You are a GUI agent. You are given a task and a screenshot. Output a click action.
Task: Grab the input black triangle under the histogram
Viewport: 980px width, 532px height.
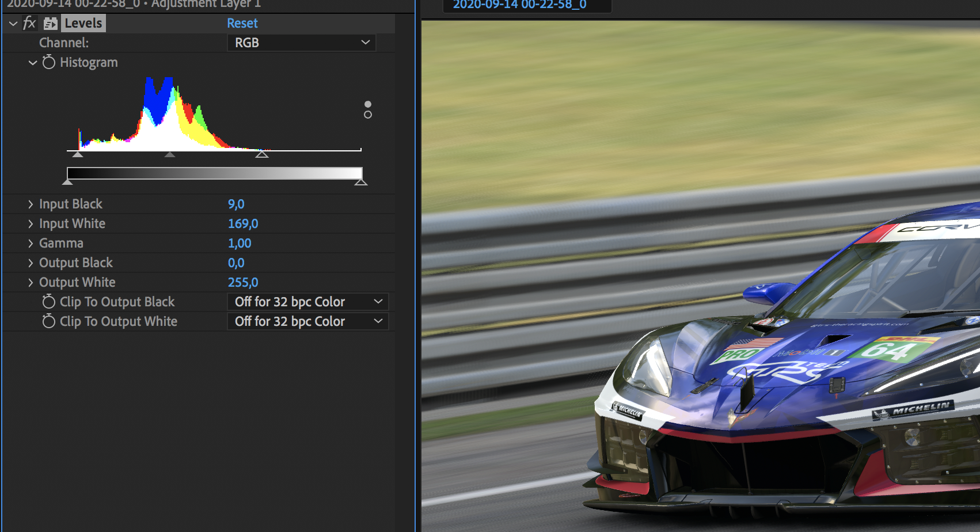click(78, 154)
